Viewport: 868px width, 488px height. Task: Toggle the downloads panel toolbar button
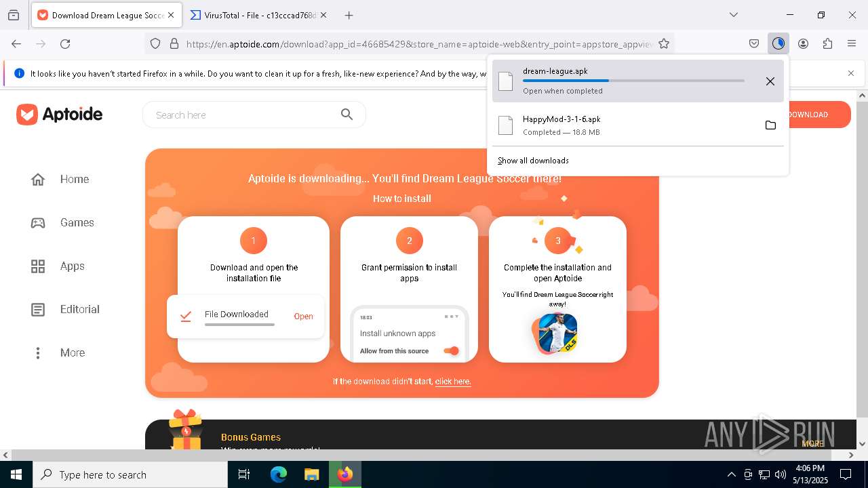click(x=778, y=43)
